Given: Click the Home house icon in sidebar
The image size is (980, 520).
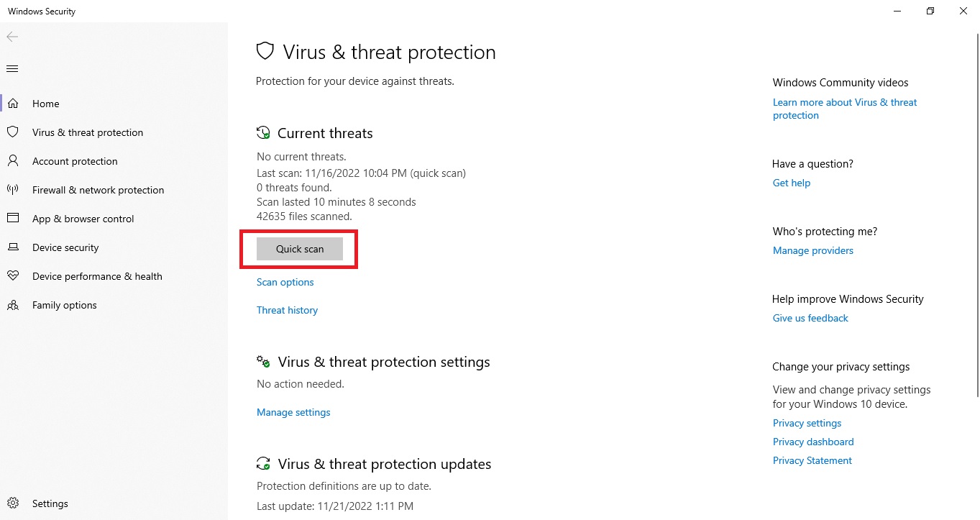Looking at the screenshot, I should coord(12,104).
